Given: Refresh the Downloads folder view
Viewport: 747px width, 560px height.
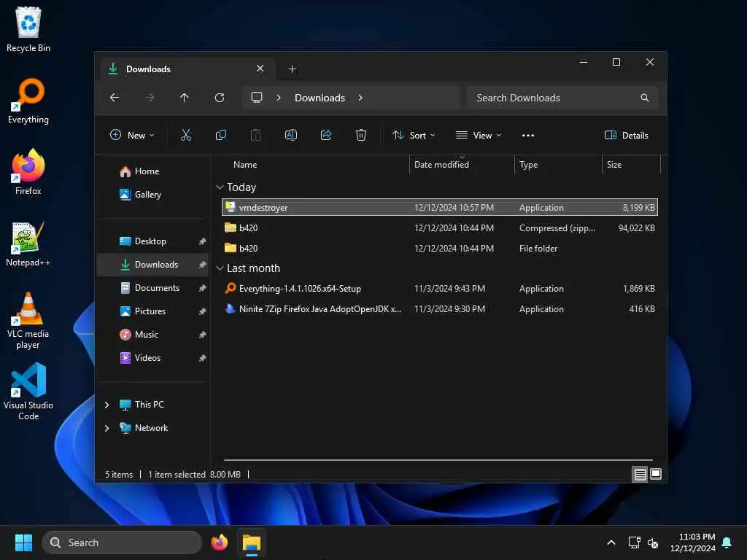Looking at the screenshot, I should click(220, 98).
